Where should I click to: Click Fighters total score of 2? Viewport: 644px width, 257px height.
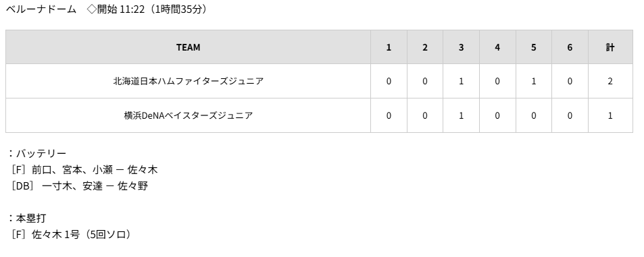[610, 81]
